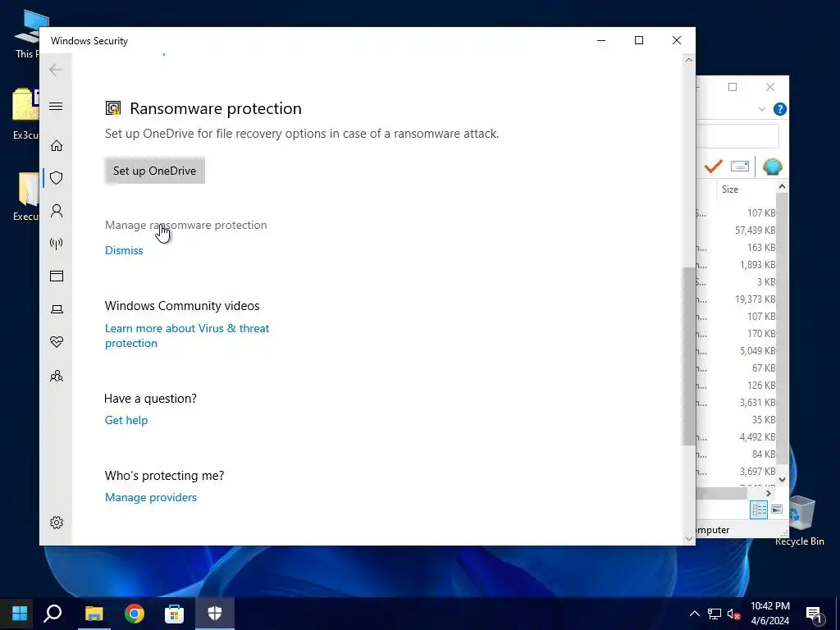Open App & browser control icon
Image resolution: width=840 pixels, height=630 pixels.
[57, 276]
